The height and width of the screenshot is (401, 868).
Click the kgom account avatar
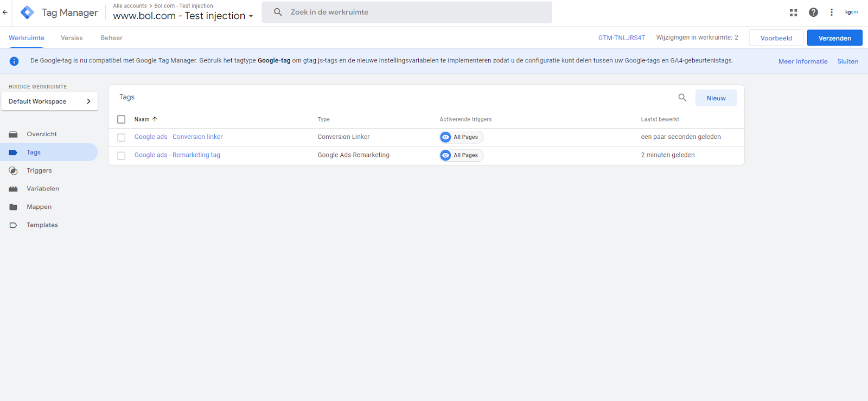[851, 12]
